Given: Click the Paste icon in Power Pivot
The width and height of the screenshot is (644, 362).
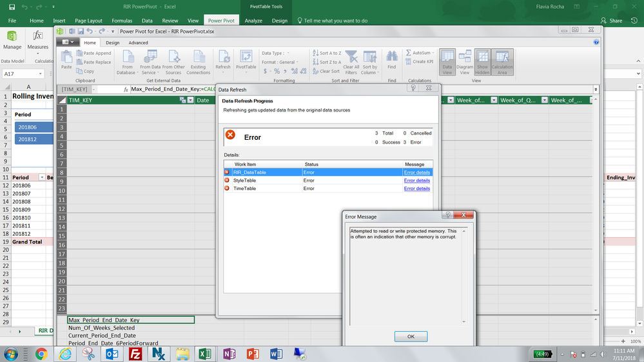Looking at the screenshot, I should coord(66,60).
